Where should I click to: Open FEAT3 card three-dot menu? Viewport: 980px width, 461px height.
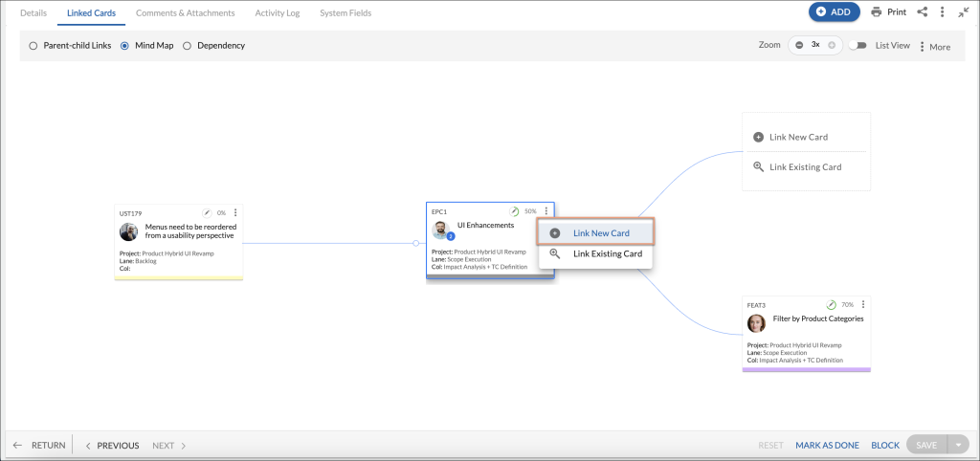coord(863,304)
